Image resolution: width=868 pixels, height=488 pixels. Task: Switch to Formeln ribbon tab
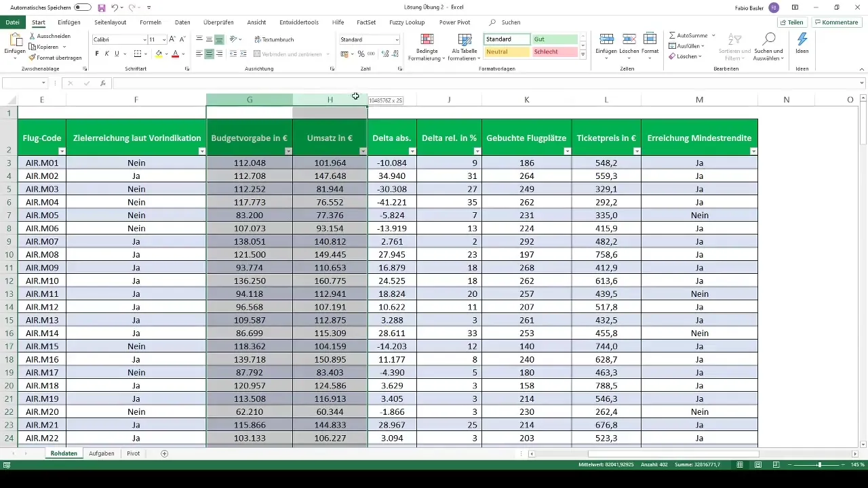point(151,22)
